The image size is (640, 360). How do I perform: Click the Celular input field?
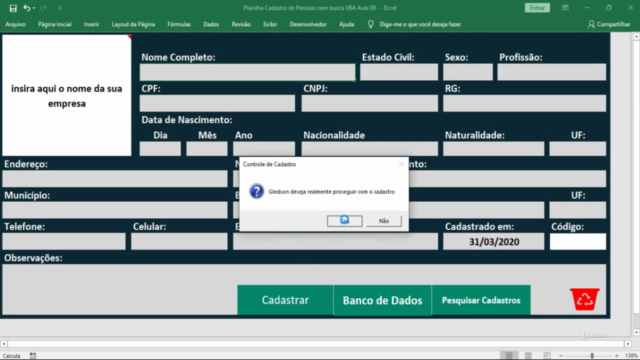(179, 241)
